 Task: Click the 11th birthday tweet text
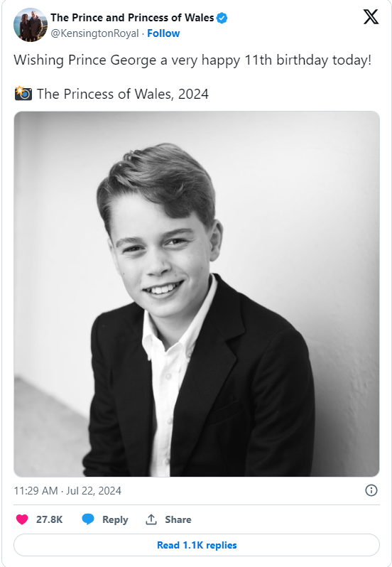tap(192, 60)
